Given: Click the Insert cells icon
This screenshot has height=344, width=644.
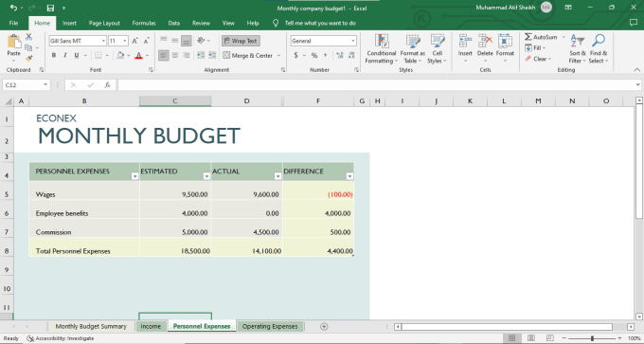Looking at the screenshot, I should pos(465,41).
